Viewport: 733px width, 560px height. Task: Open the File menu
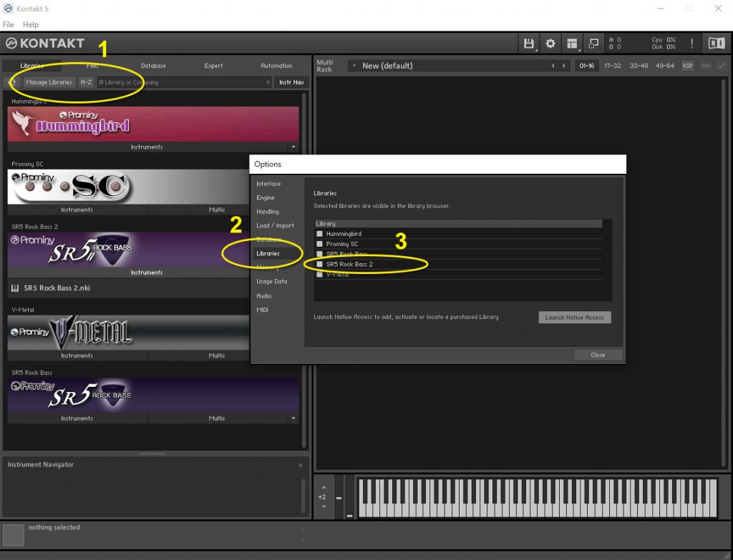click(9, 25)
